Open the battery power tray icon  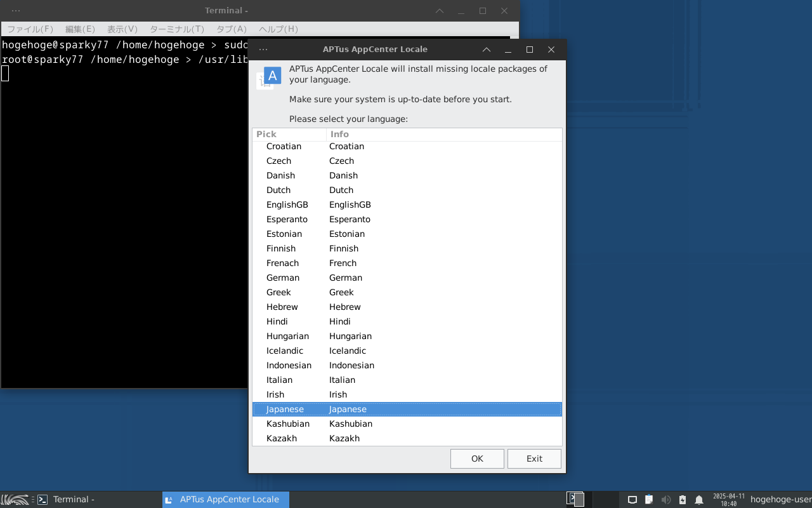coord(683,500)
